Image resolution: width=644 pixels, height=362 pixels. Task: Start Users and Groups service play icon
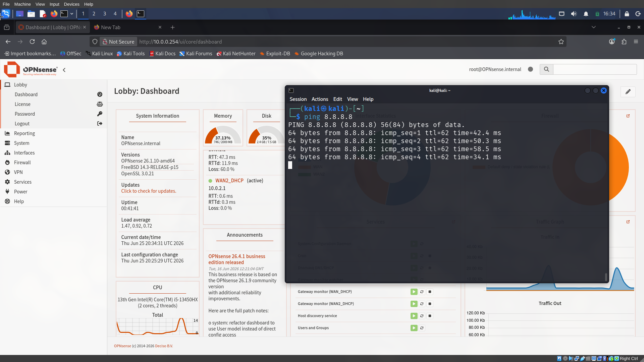tap(414, 328)
